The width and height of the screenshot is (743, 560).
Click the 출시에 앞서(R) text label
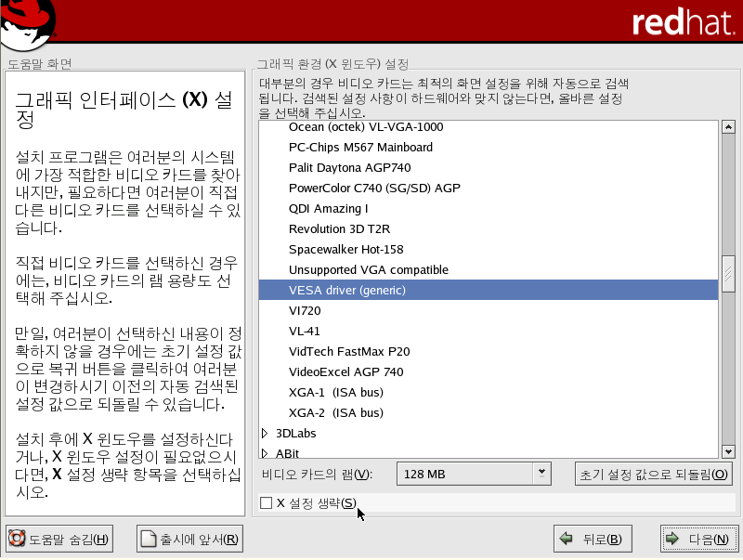point(199,540)
